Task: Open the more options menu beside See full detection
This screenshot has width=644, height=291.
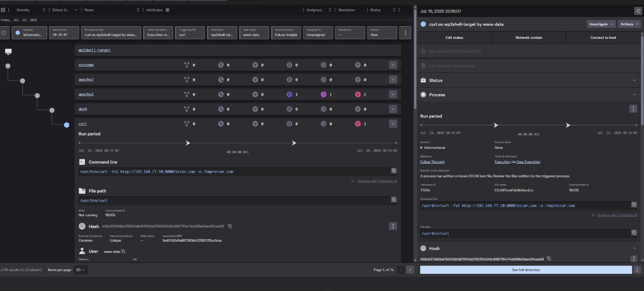Action: 637,269
